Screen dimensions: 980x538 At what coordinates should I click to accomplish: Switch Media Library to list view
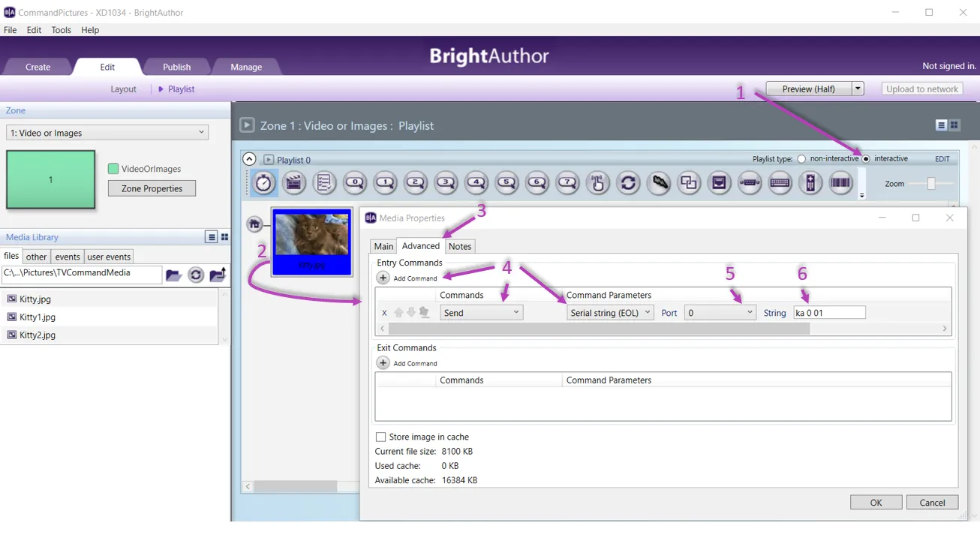pyautogui.click(x=212, y=237)
